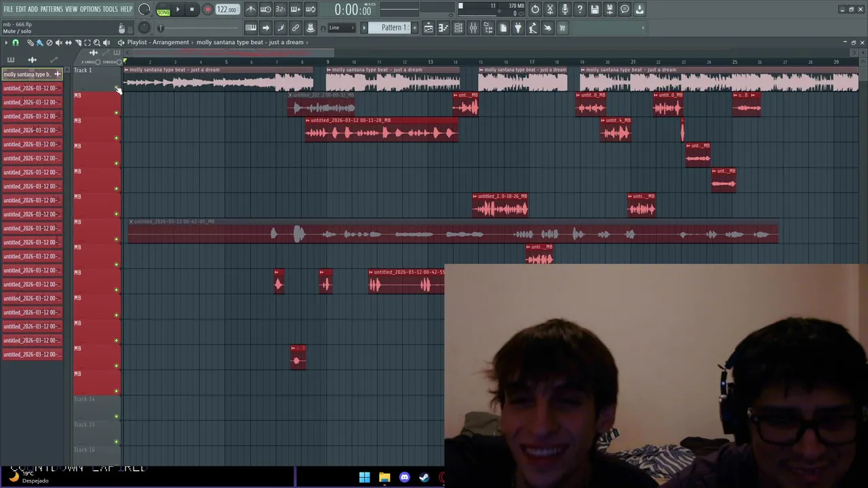Open the piano roll view

(443, 28)
